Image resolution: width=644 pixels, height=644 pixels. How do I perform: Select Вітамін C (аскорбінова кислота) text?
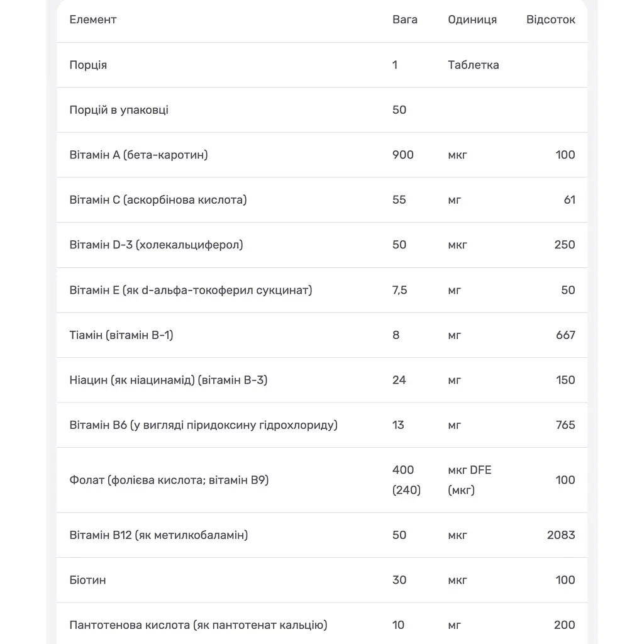[x=158, y=200]
